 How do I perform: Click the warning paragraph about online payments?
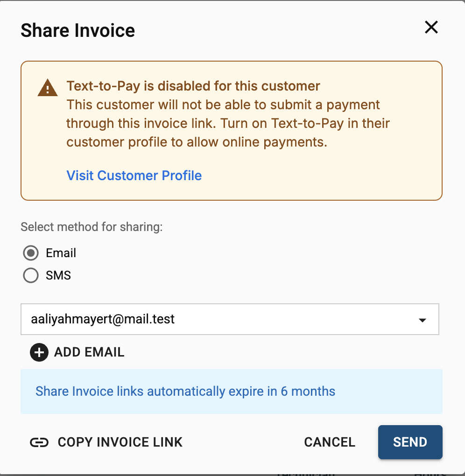click(228, 123)
